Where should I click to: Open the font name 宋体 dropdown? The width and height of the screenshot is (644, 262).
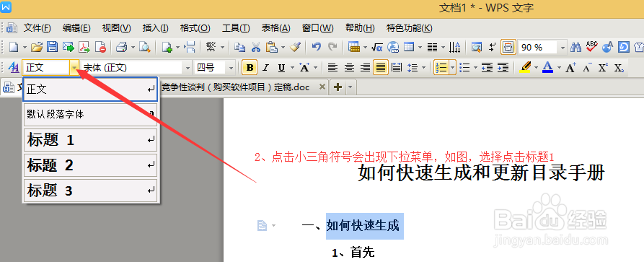coord(188,67)
